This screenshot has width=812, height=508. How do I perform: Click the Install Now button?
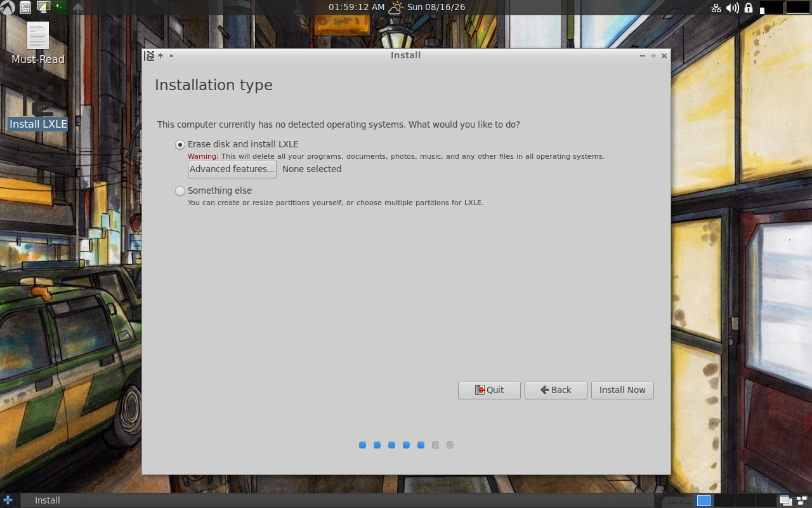point(622,390)
